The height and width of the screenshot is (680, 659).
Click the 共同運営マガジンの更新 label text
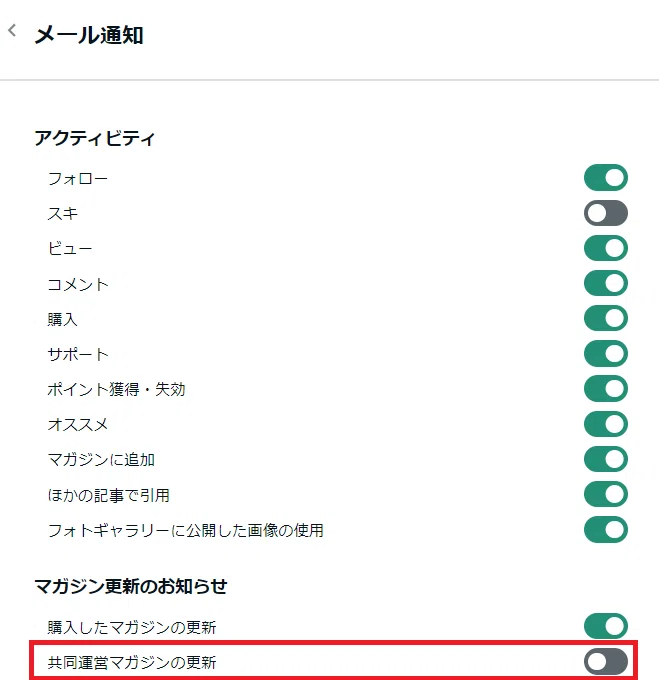point(132,662)
